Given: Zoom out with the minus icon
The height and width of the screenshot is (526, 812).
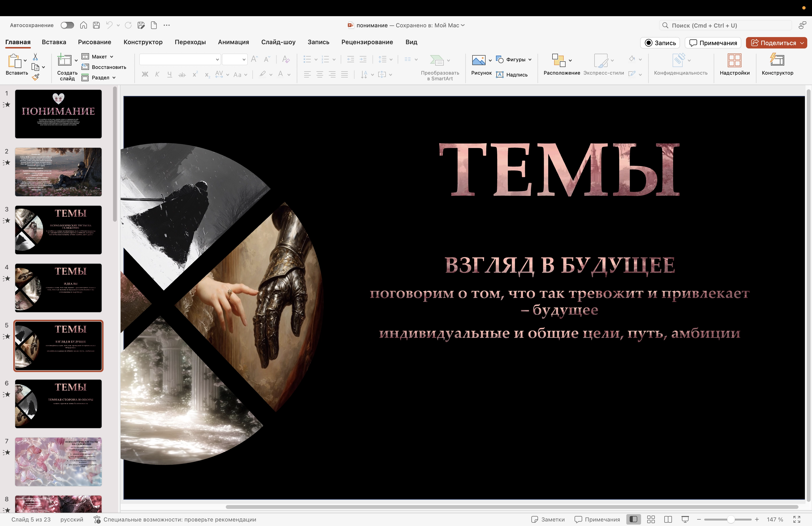Looking at the screenshot, I should [699, 519].
